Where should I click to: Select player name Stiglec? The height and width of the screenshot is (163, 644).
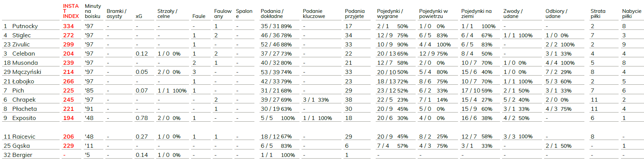(21, 35)
